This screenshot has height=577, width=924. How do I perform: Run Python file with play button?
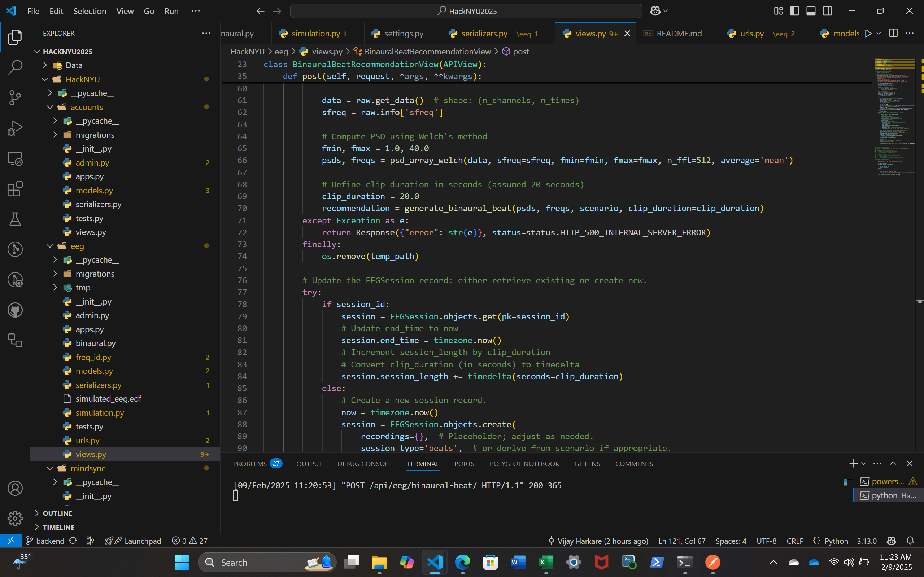[868, 34]
